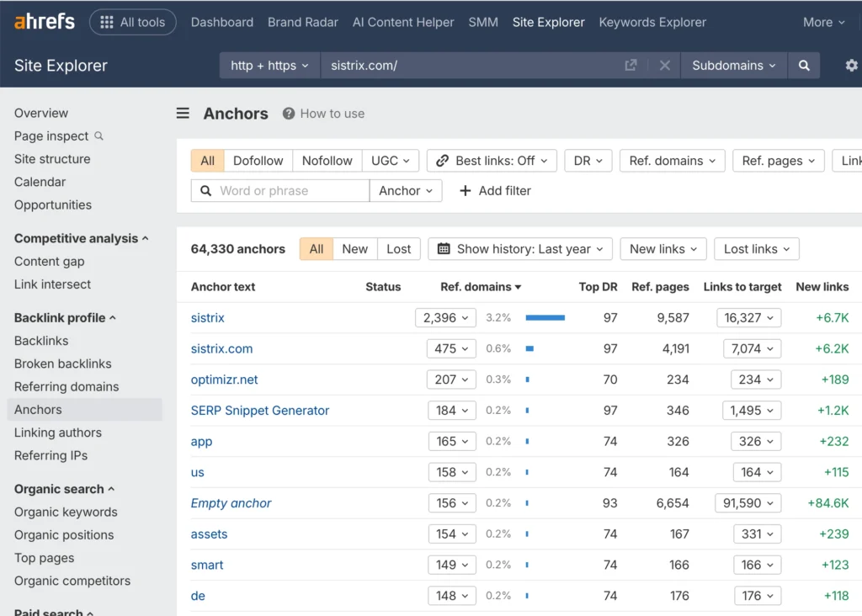Click the Add filter button

[x=495, y=191]
